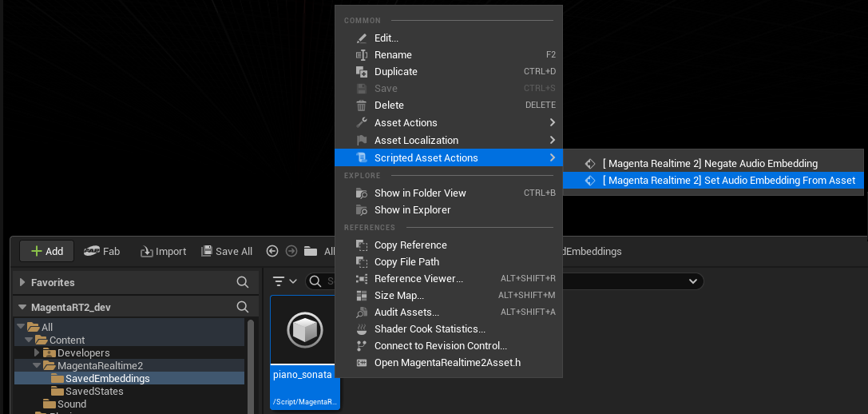Open Shader Cook Statistics... entry
This screenshot has height=414, width=868.
pos(449,329)
